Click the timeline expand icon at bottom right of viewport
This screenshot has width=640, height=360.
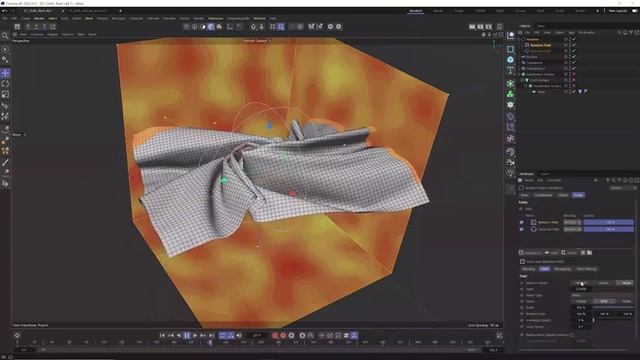[500, 336]
